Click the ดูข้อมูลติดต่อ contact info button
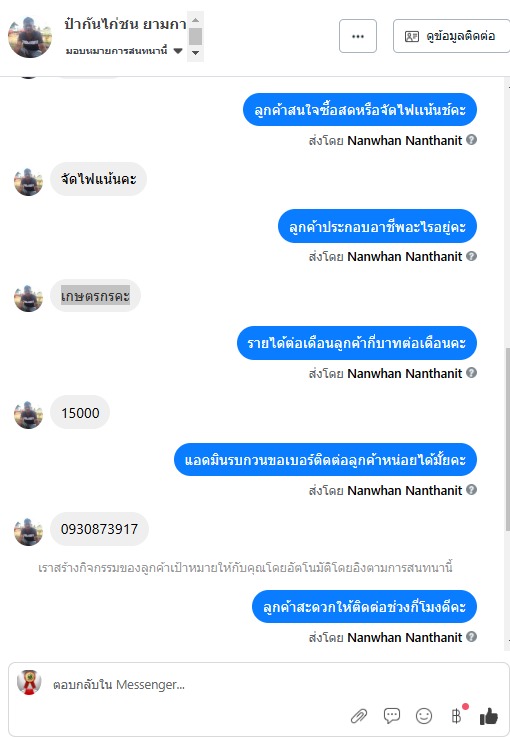This screenshot has width=510, height=737. 451,36
